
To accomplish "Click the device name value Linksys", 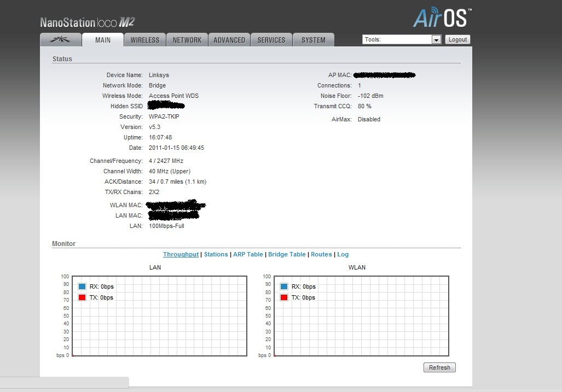I will (159, 75).
